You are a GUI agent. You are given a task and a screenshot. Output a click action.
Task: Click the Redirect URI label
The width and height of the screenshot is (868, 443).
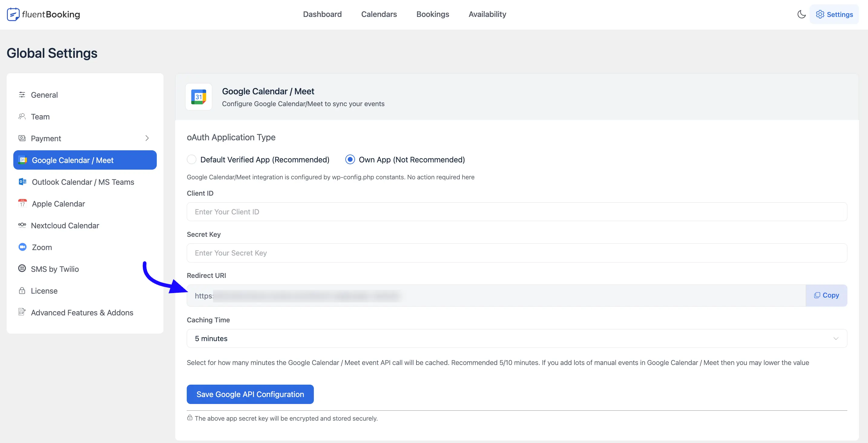pyautogui.click(x=206, y=275)
